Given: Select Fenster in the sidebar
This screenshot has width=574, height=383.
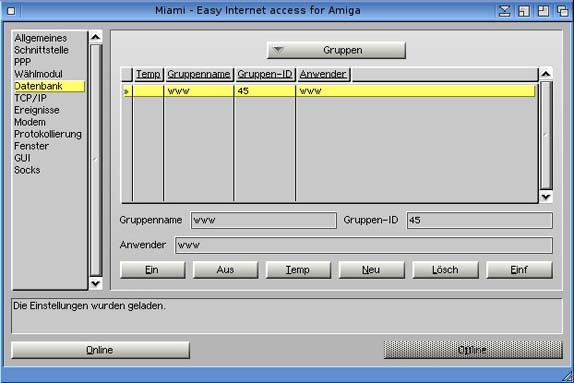Looking at the screenshot, I should [31, 146].
